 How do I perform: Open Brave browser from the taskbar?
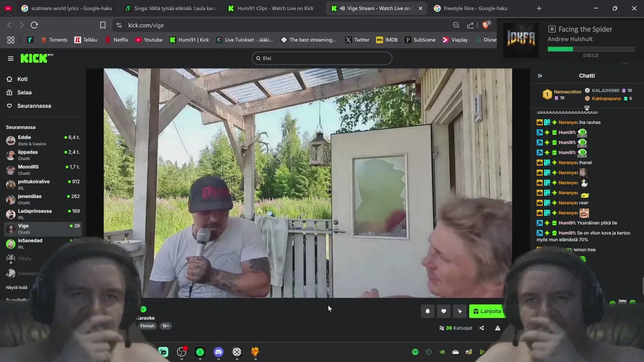pos(255,352)
